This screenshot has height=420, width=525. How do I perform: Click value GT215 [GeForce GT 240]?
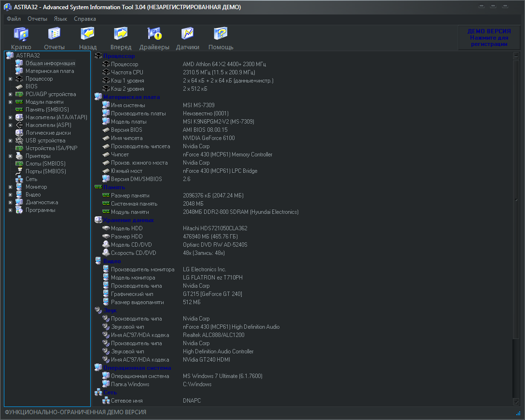coord(212,294)
